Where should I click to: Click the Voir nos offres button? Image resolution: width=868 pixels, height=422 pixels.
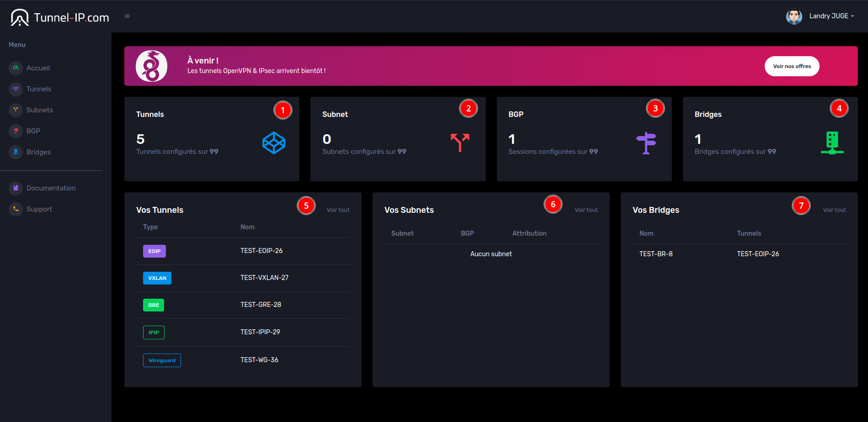tap(792, 66)
